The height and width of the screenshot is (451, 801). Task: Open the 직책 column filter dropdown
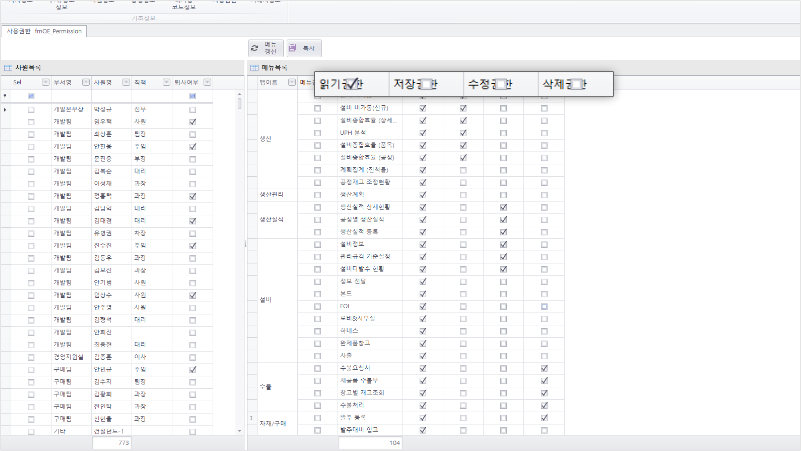click(166, 82)
